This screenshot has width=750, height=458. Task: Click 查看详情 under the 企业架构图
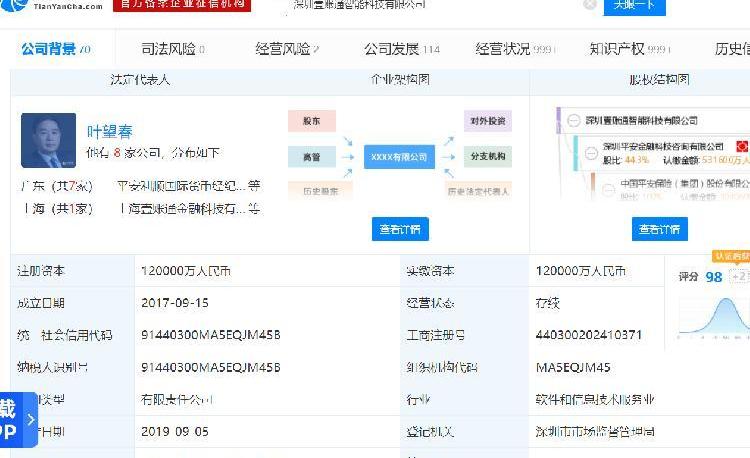pyautogui.click(x=400, y=229)
